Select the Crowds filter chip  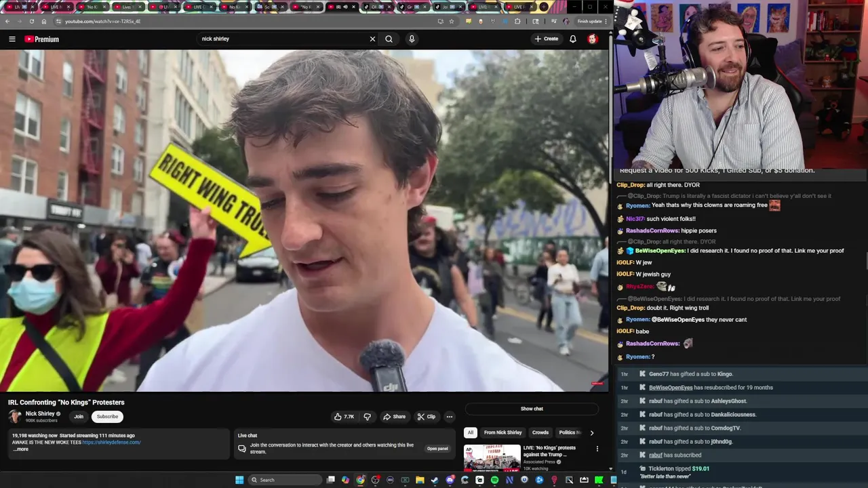click(540, 432)
